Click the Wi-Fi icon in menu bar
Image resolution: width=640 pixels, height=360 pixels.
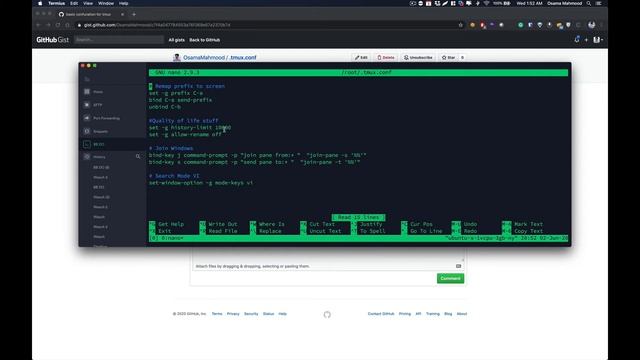[x=486, y=3]
